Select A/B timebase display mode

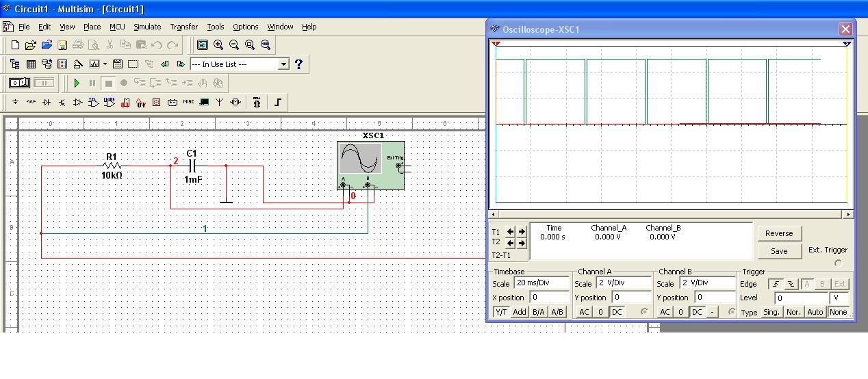pyautogui.click(x=557, y=312)
